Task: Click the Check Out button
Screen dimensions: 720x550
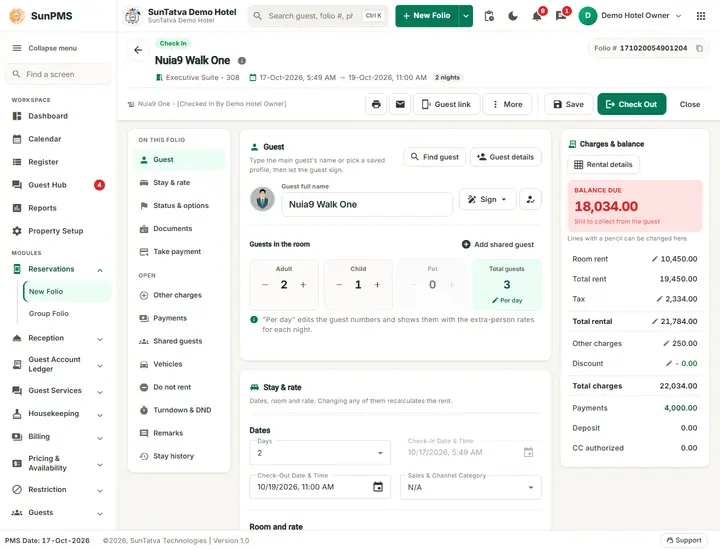Action: pos(631,104)
